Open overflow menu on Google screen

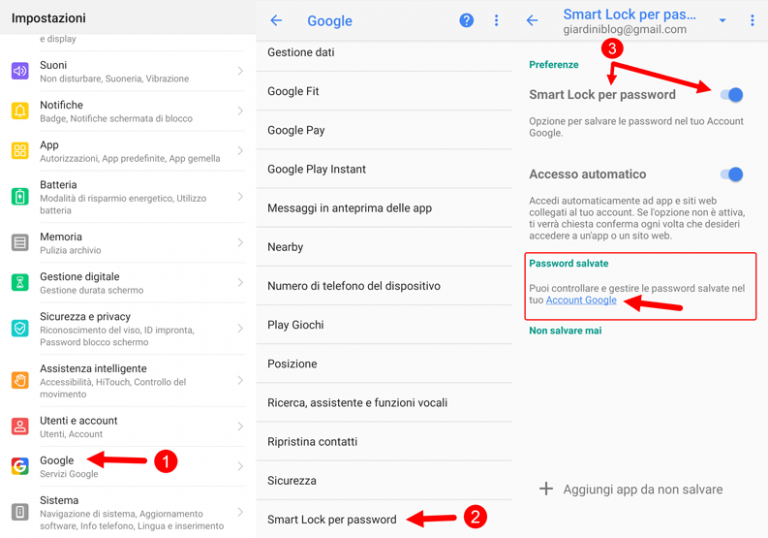point(496,21)
